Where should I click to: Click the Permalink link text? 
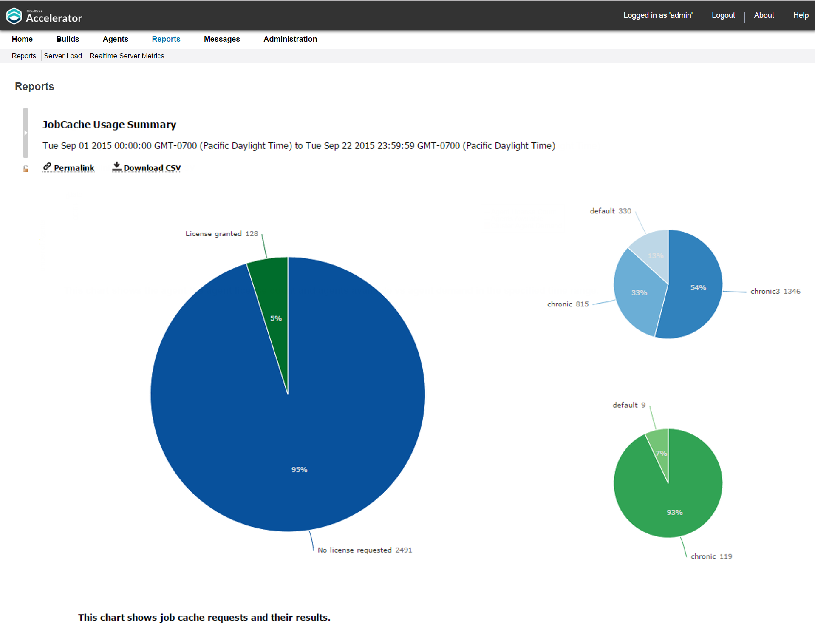tap(74, 168)
